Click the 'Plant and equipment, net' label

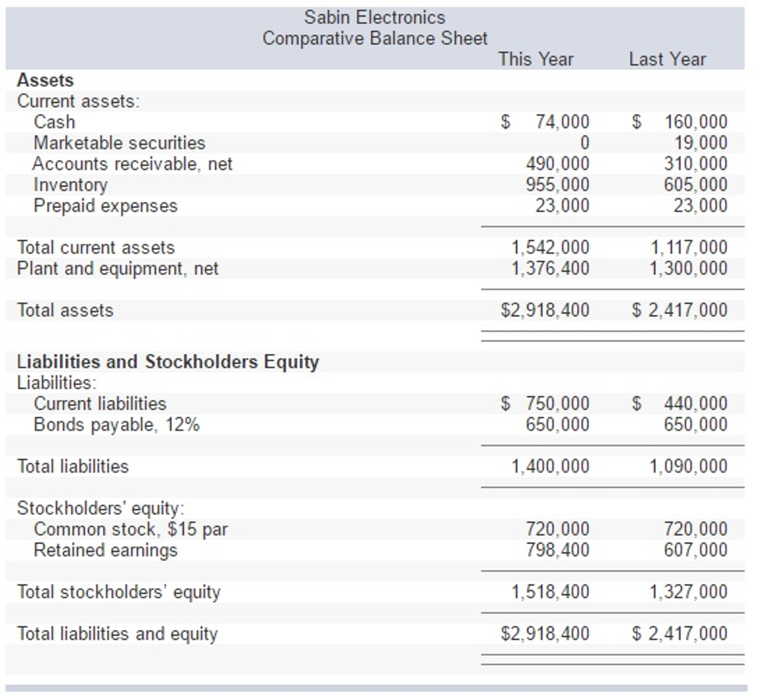pyautogui.click(x=118, y=269)
